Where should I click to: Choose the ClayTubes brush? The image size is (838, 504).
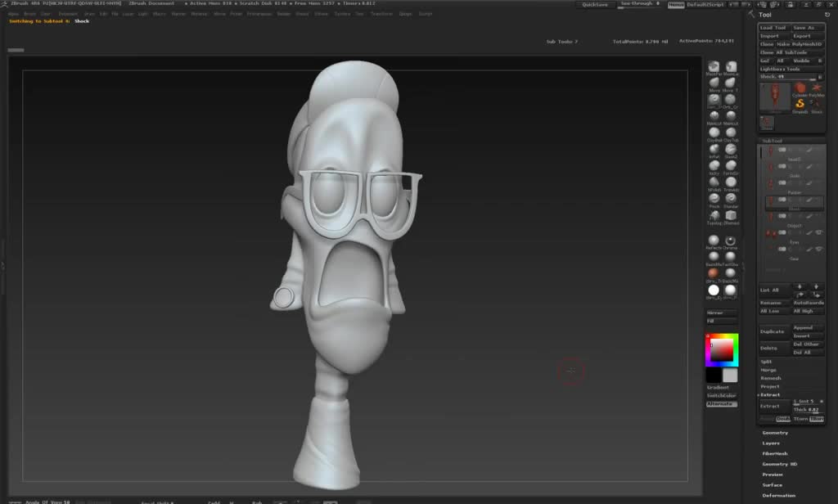coord(731,133)
